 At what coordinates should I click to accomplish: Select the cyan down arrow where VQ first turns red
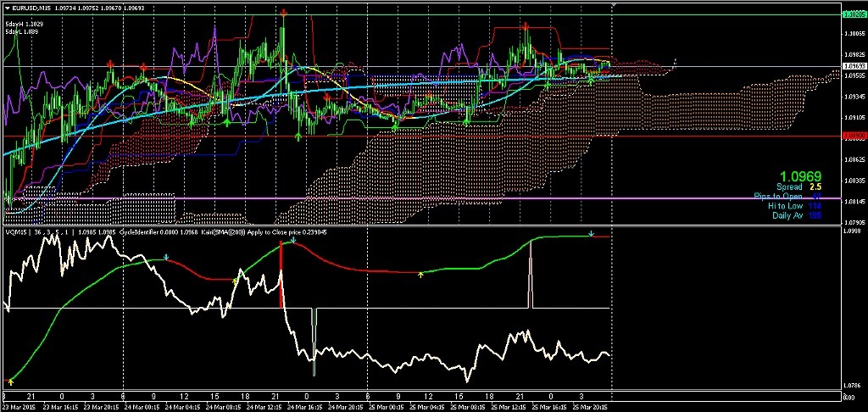pyautogui.click(x=165, y=257)
